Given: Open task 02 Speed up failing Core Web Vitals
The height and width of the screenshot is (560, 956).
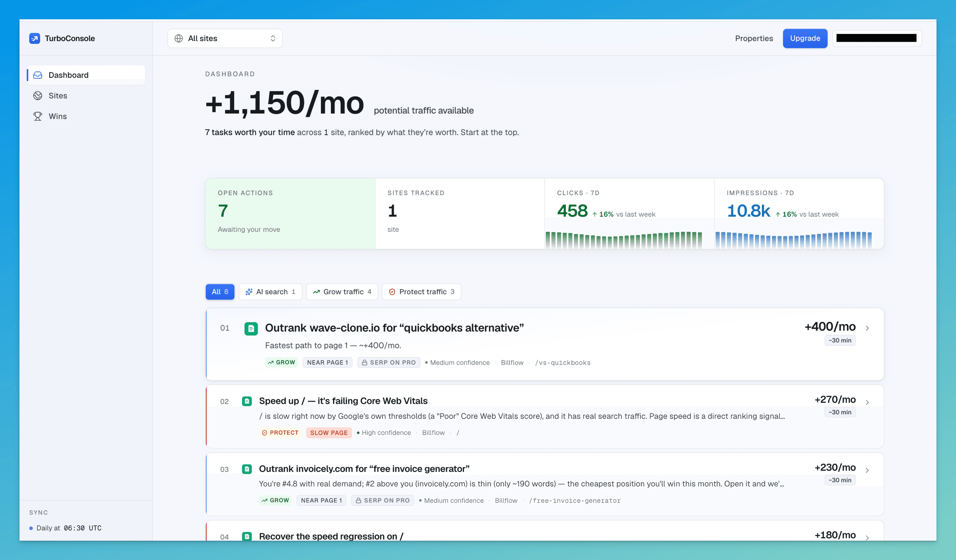Looking at the screenshot, I should (545, 416).
